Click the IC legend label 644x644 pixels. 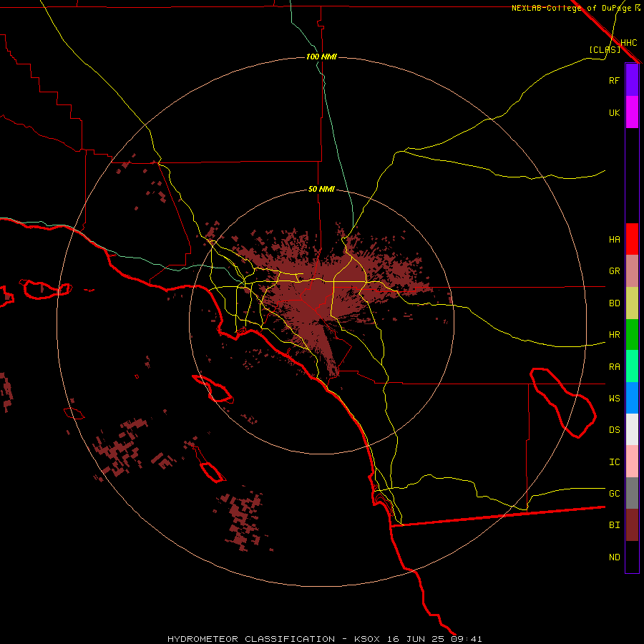click(614, 462)
